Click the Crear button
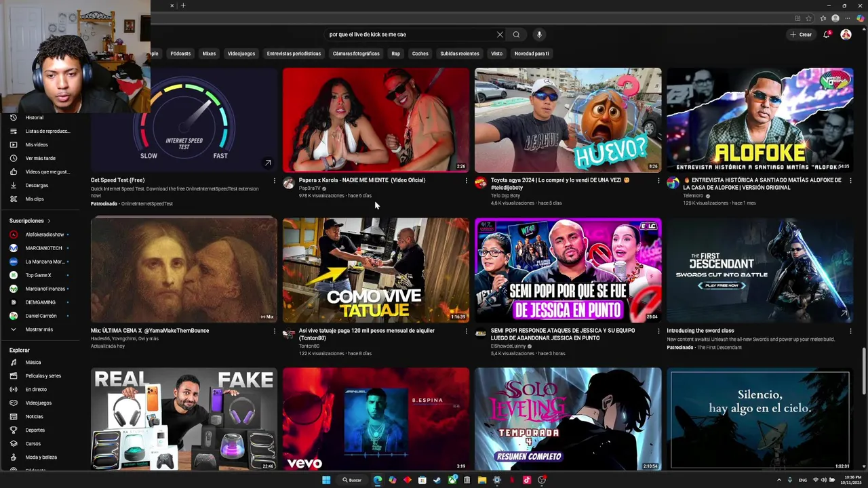 pos(801,35)
